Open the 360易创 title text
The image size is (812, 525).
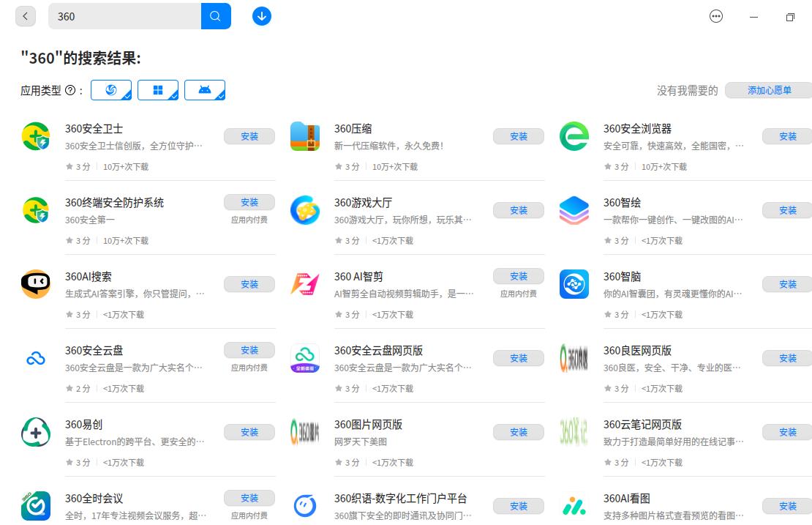pos(83,425)
